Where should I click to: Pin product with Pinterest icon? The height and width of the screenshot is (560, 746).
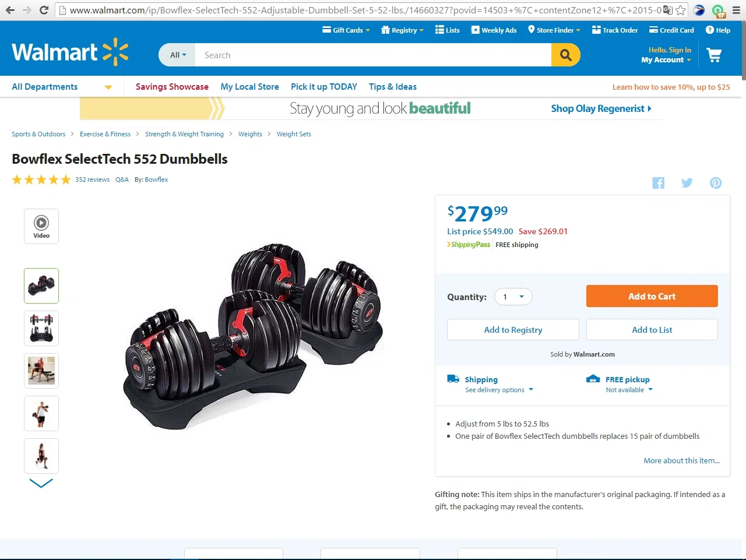[716, 183]
